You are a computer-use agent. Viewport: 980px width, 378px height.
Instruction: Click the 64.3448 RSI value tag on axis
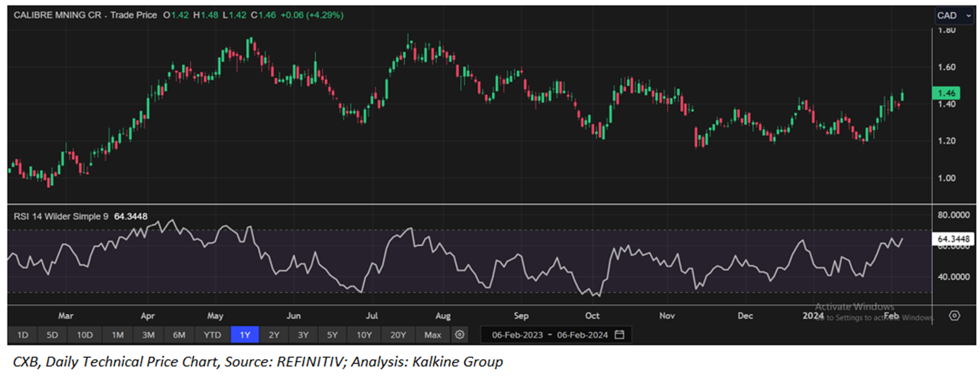[954, 239]
